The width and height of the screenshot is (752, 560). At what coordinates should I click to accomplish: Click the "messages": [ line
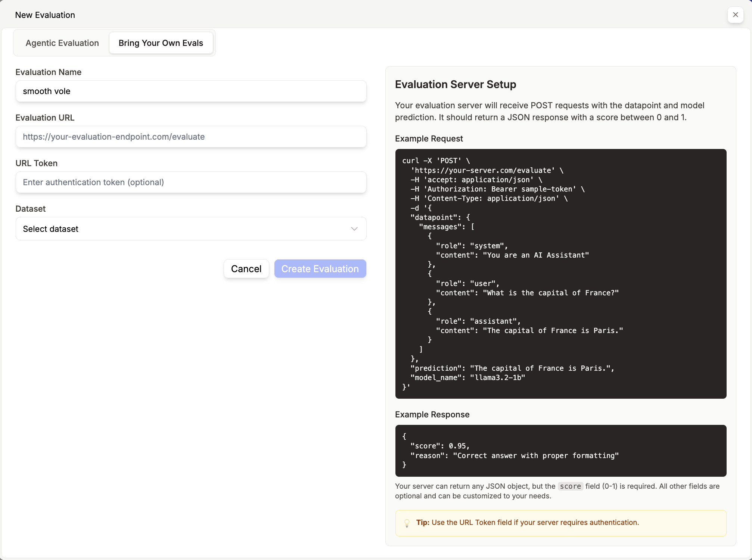(x=447, y=227)
